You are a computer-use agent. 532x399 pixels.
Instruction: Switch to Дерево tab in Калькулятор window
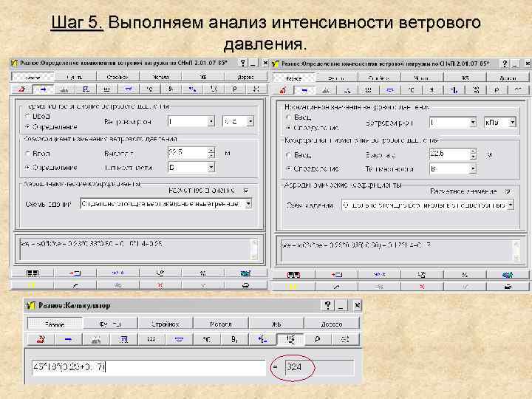click(332, 324)
